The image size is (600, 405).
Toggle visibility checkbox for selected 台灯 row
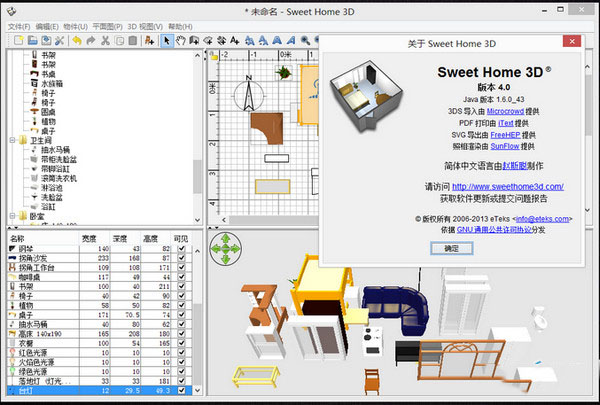coord(182,390)
